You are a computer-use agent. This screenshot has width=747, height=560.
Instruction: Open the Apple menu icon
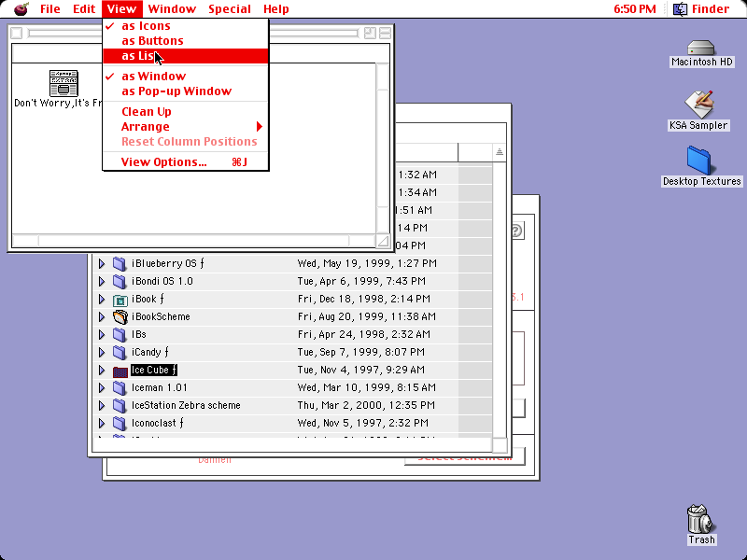[21, 8]
